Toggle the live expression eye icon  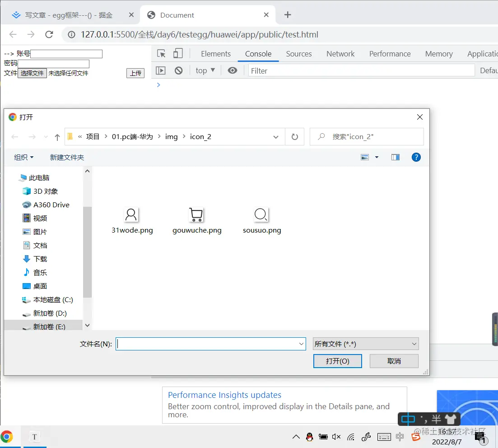(x=233, y=70)
